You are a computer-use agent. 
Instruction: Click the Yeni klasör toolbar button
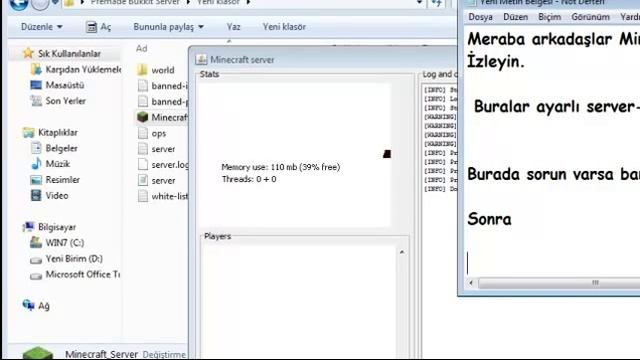(284, 27)
